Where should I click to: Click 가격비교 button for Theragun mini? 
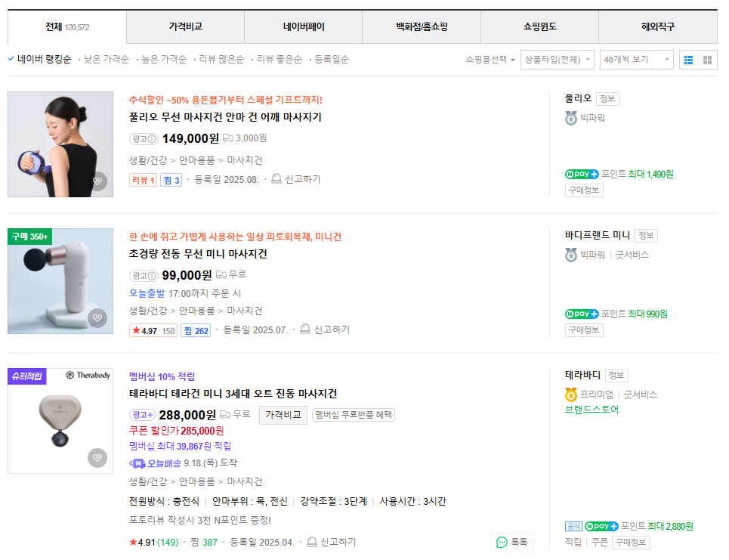(283, 415)
